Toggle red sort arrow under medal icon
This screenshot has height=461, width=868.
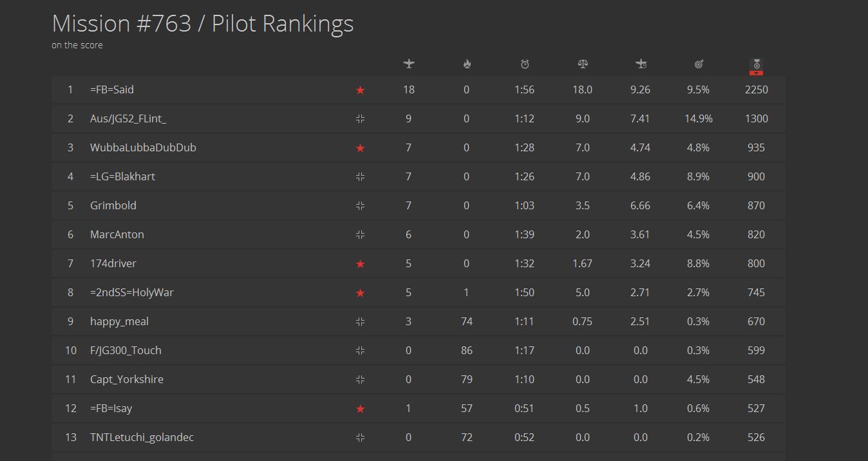tap(757, 73)
